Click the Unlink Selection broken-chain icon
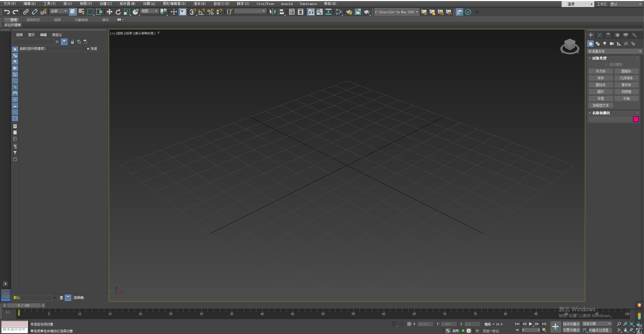Image resolution: width=644 pixels, height=334 pixels. tap(35, 12)
